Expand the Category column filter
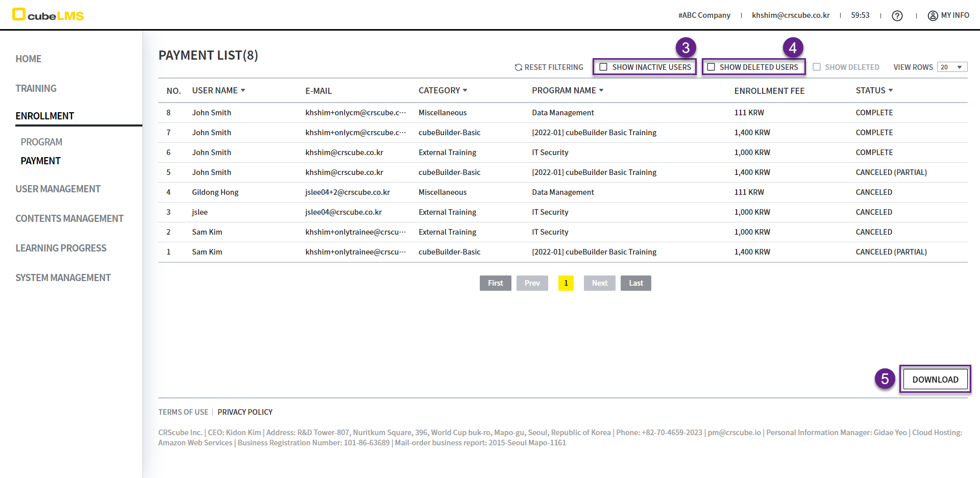The image size is (980, 478). pos(464,90)
